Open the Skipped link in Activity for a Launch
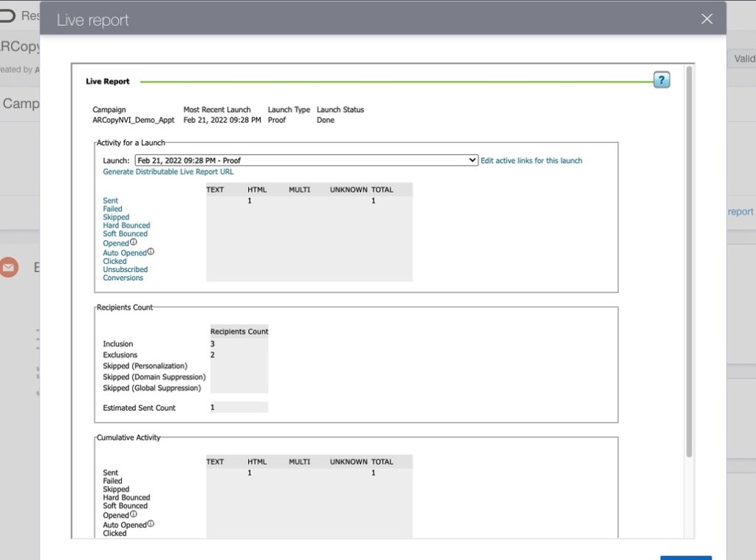 pyautogui.click(x=116, y=217)
